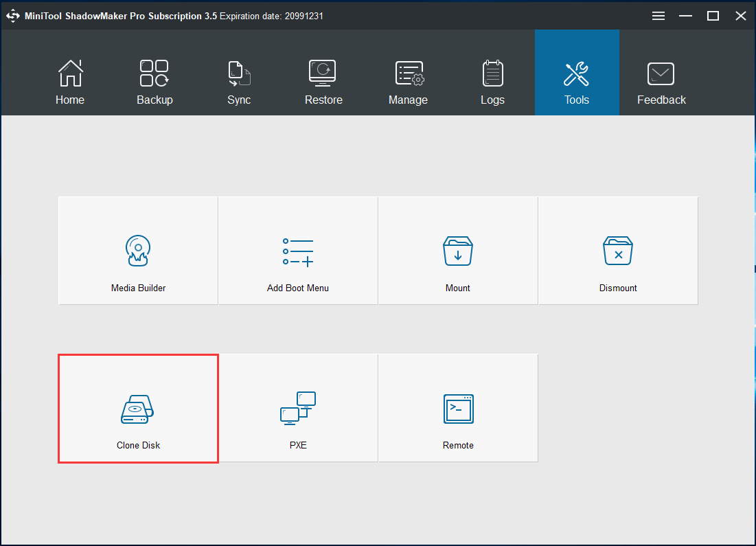Switch to the Backup tab
The image size is (756, 546).
154,82
